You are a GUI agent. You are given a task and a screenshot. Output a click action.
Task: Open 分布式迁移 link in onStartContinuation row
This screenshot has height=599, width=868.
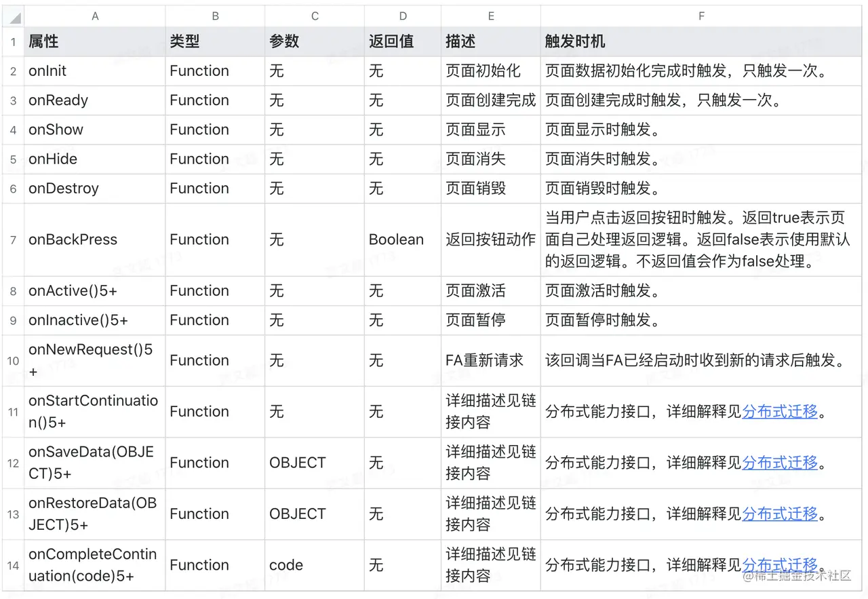click(780, 411)
